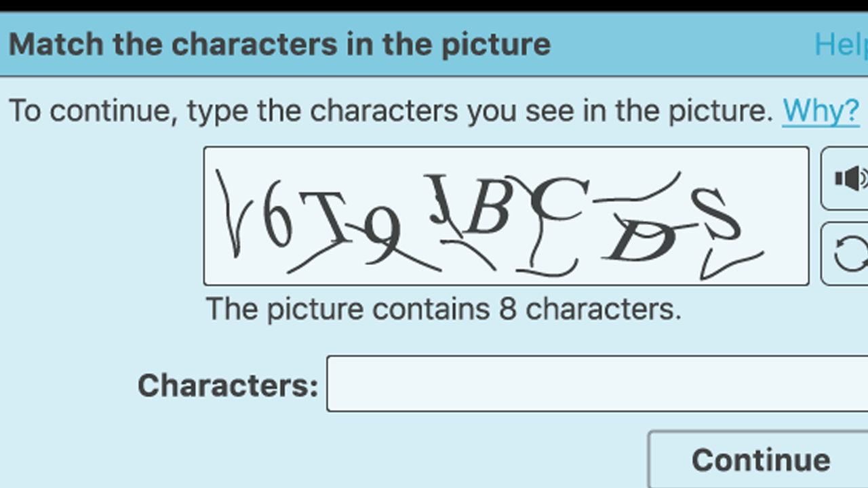Focus the Characters text input field
This screenshot has height=488, width=868.
point(597,384)
